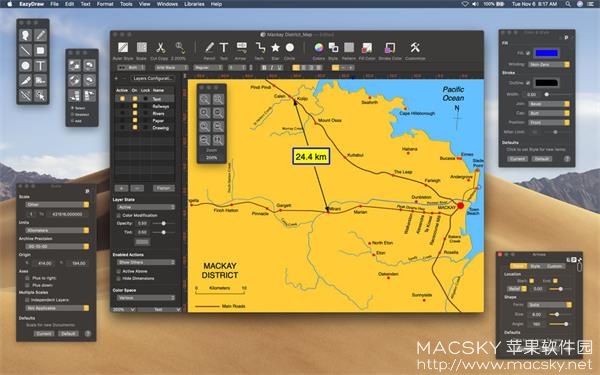
Task: Open the Libraries menu
Action: pyautogui.click(x=194, y=4)
